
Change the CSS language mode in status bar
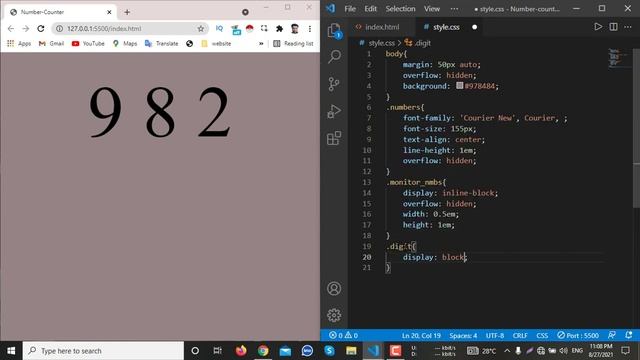tap(542, 335)
